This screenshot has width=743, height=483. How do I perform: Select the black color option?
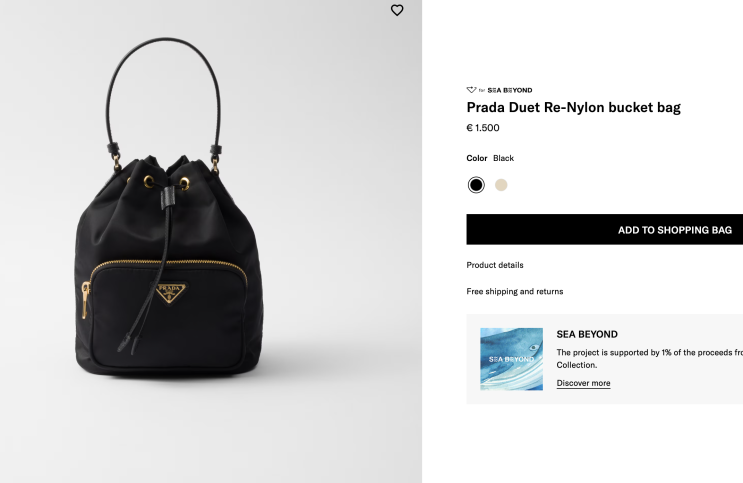point(476,185)
